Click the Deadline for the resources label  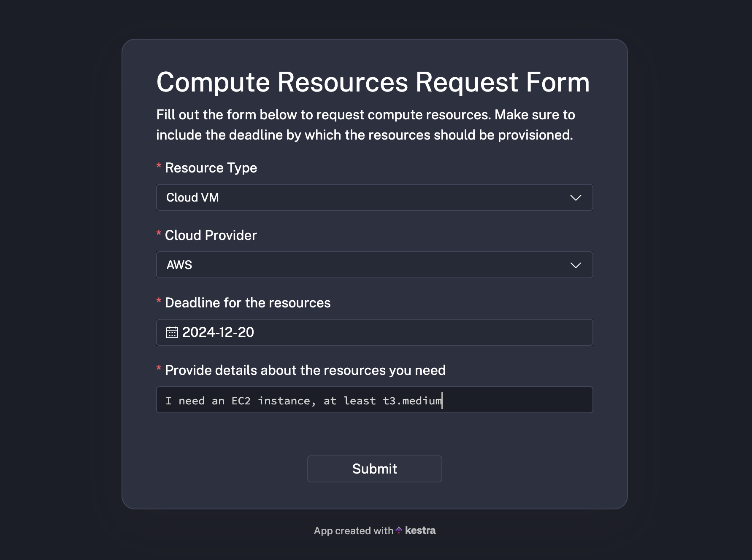coord(248,303)
